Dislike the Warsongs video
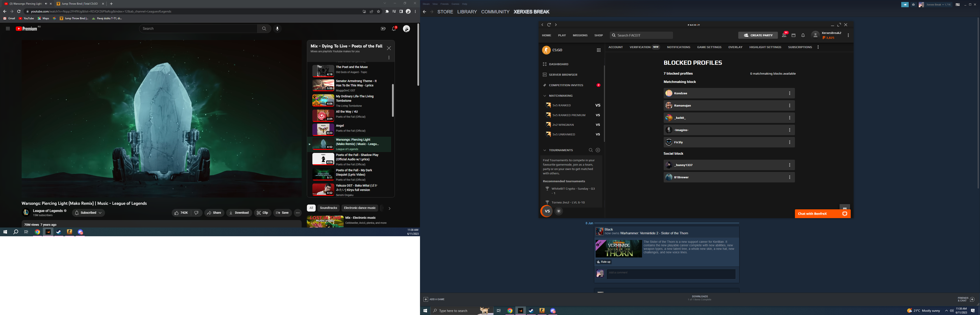The height and width of the screenshot is (315, 980). tap(196, 213)
